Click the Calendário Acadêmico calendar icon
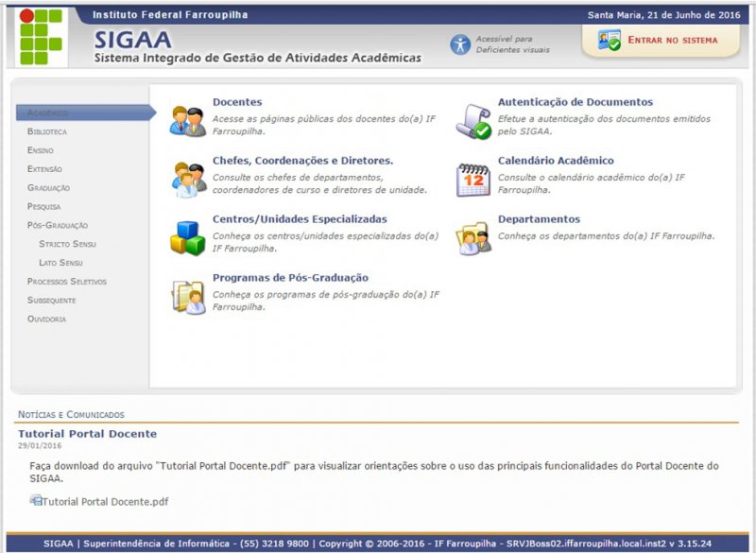This screenshot has width=756, height=553. coord(473,179)
